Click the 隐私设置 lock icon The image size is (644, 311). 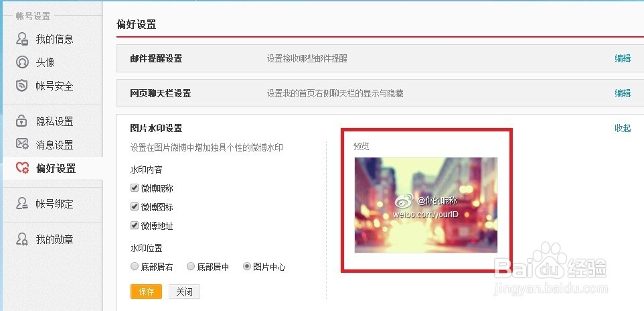coord(22,121)
